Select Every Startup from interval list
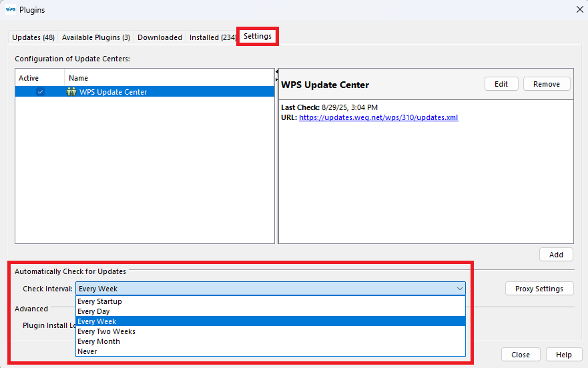The image size is (588, 368). pyautogui.click(x=100, y=301)
